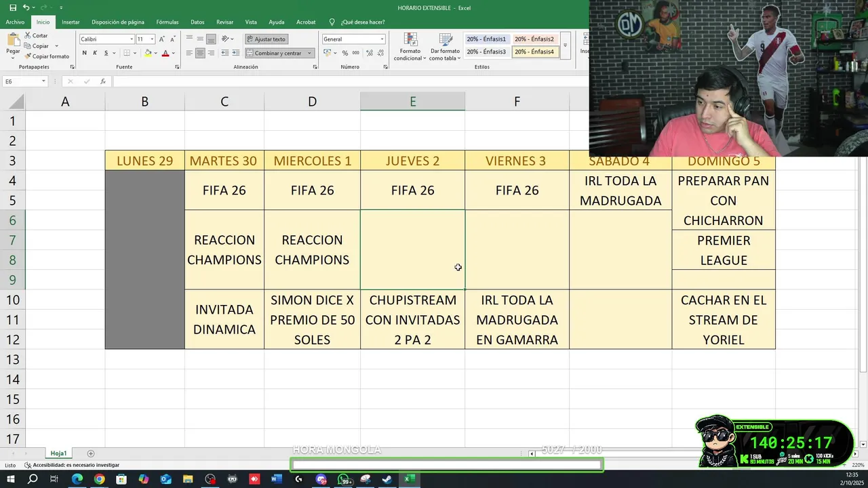The image size is (868, 488).
Task: Open the Calibri font name dropdown
Action: [x=132, y=39]
